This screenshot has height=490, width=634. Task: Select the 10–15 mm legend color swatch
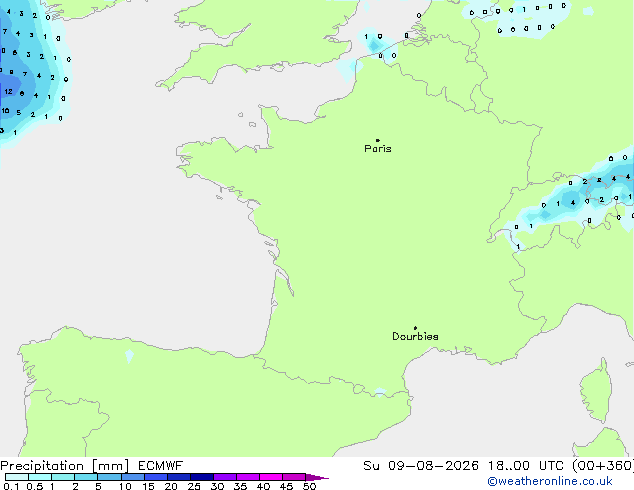132,477
